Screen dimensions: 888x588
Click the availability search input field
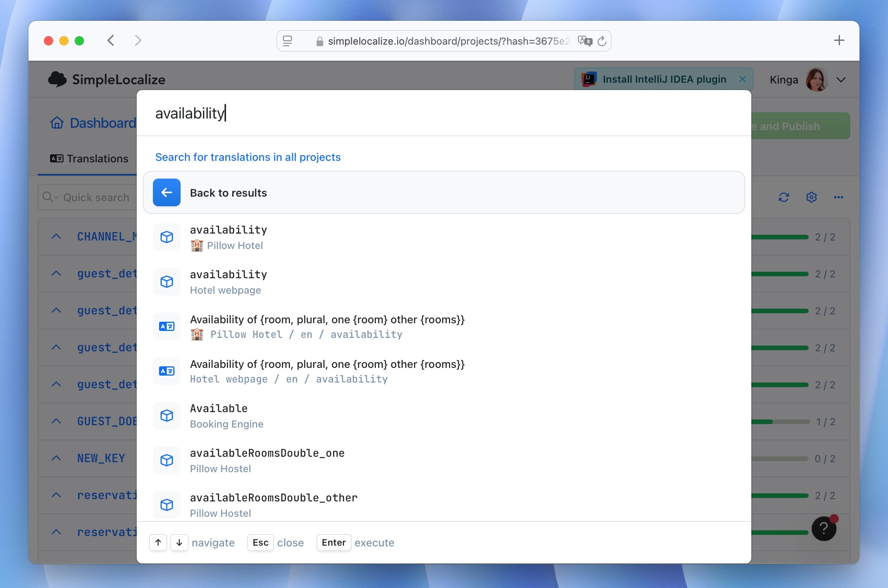tap(385, 114)
